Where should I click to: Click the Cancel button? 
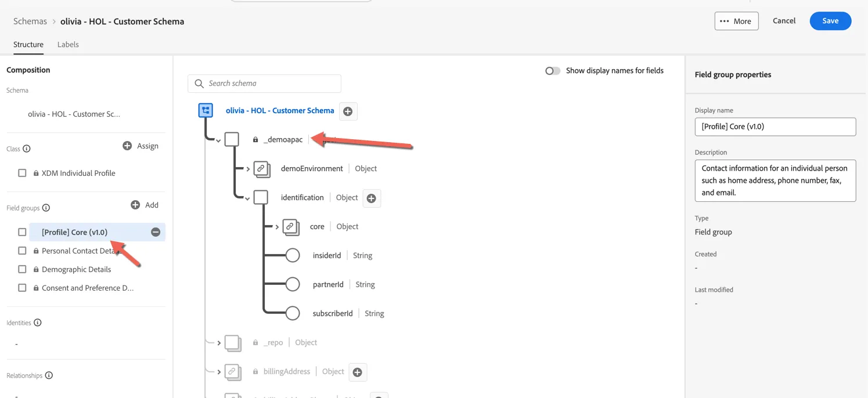pos(784,21)
